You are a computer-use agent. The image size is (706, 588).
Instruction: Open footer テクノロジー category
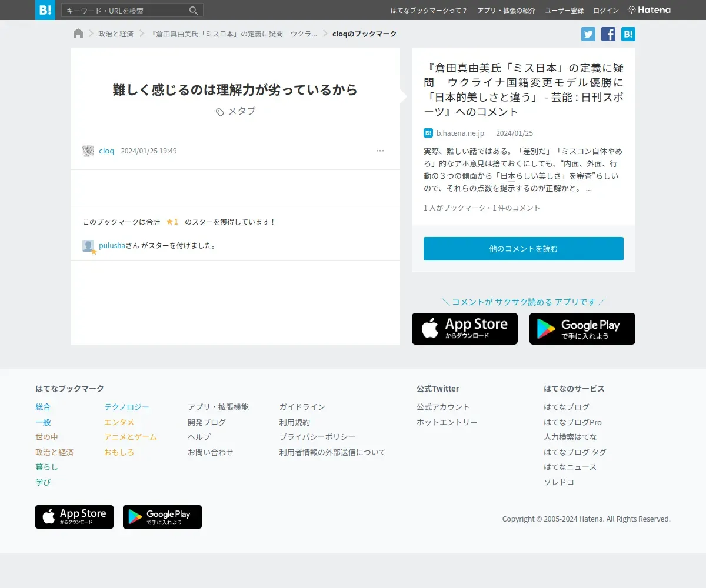pos(126,407)
